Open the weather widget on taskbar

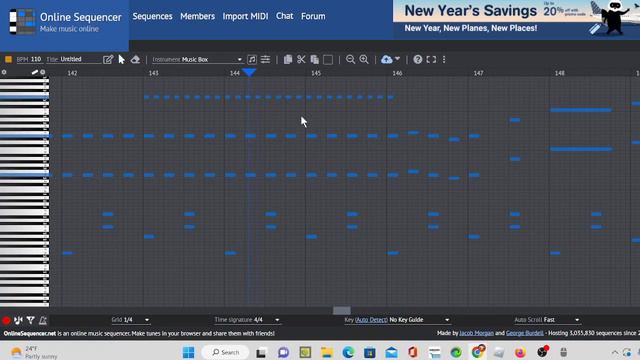35,352
